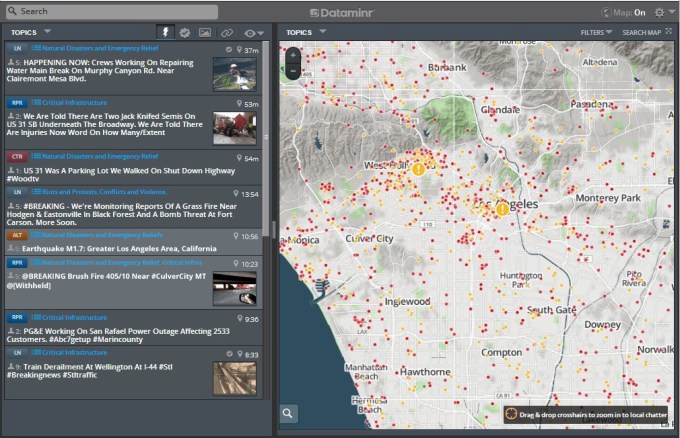
Task: Click the Search Map button
Action: 641,32
